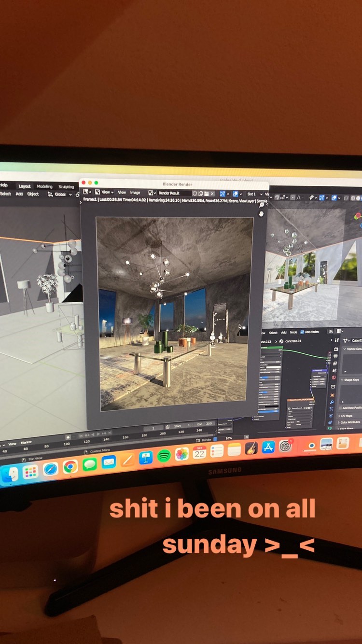This screenshot has width=362, height=644.
Task: Open Select menu in shader editor
Action: click(273, 333)
